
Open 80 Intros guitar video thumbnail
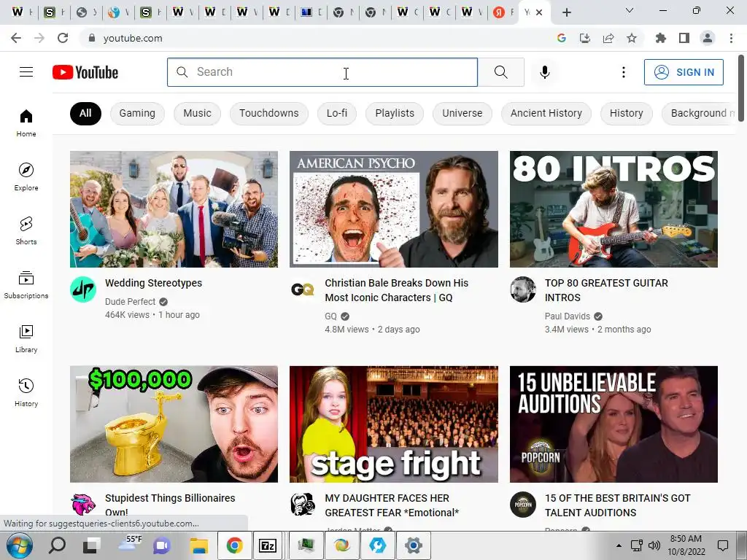614,209
